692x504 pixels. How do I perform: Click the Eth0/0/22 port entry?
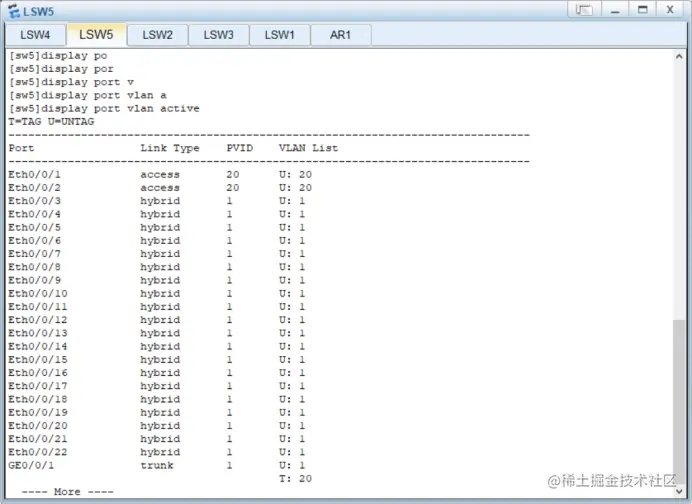point(38,452)
